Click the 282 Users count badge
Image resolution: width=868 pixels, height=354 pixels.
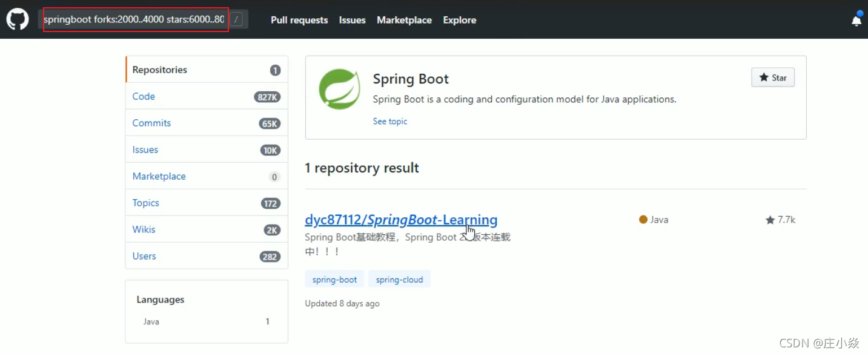click(270, 257)
